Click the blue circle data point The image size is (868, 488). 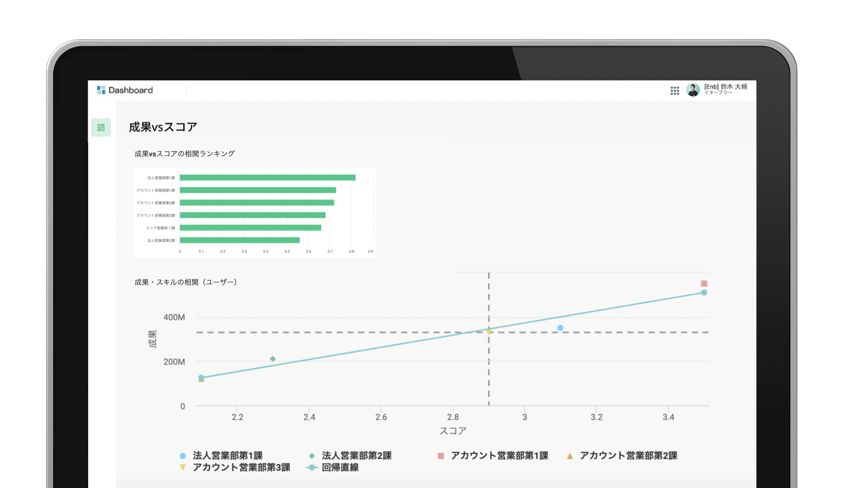click(560, 328)
